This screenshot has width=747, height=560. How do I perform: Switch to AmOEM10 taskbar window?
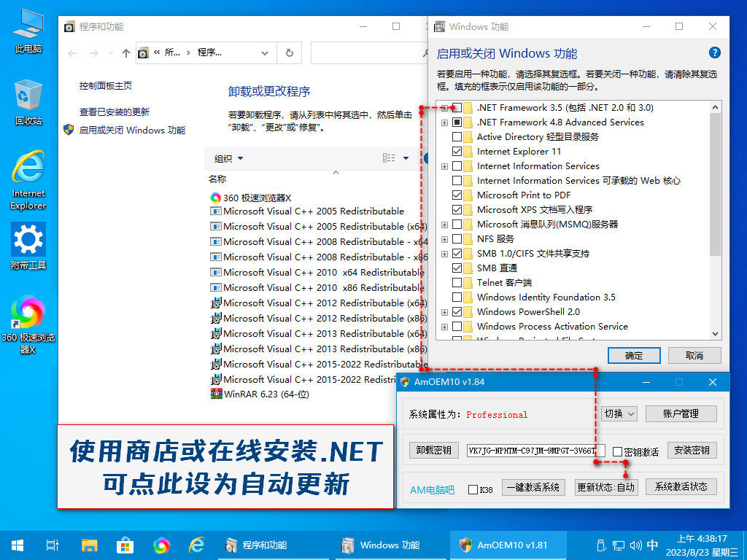click(508, 545)
